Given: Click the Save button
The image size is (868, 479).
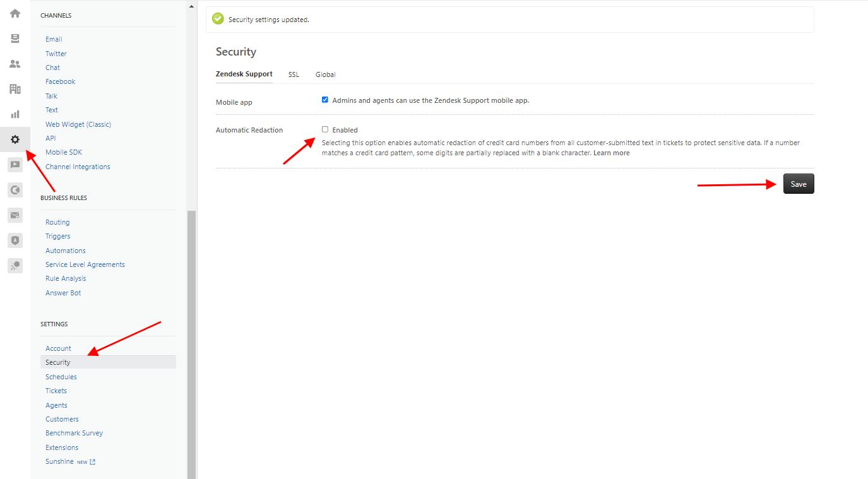Looking at the screenshot, I should pyautogui.click(x=799, y=184).
